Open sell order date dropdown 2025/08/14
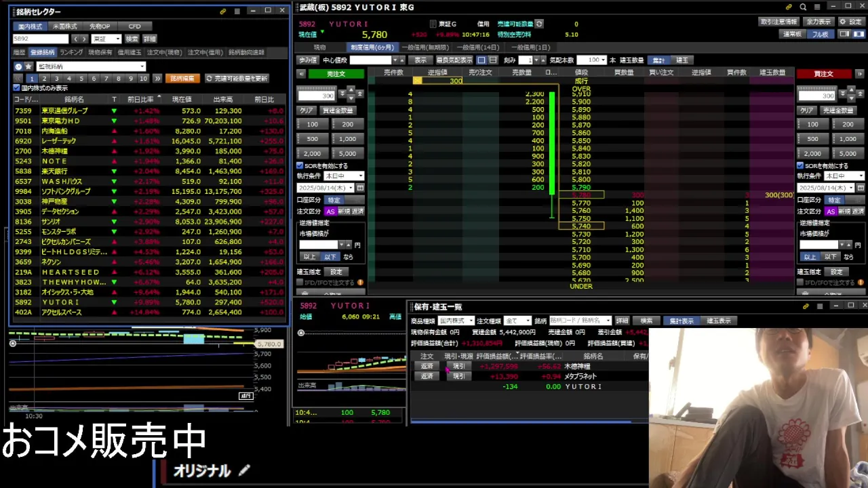This screenshot has width=868, height=488. [325, 188]
